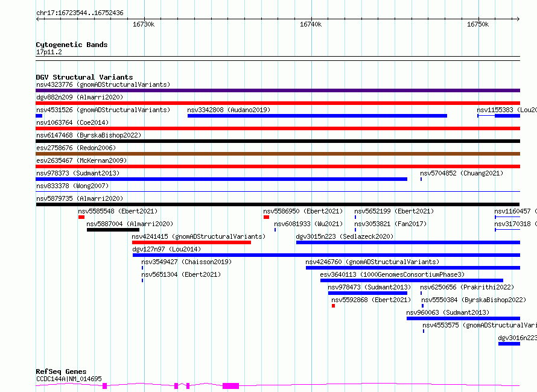This screenshot has height=392, width=537.
Task: Select the dgv882n209 (Almarri2020) variant label
Action: coord(80,97)
